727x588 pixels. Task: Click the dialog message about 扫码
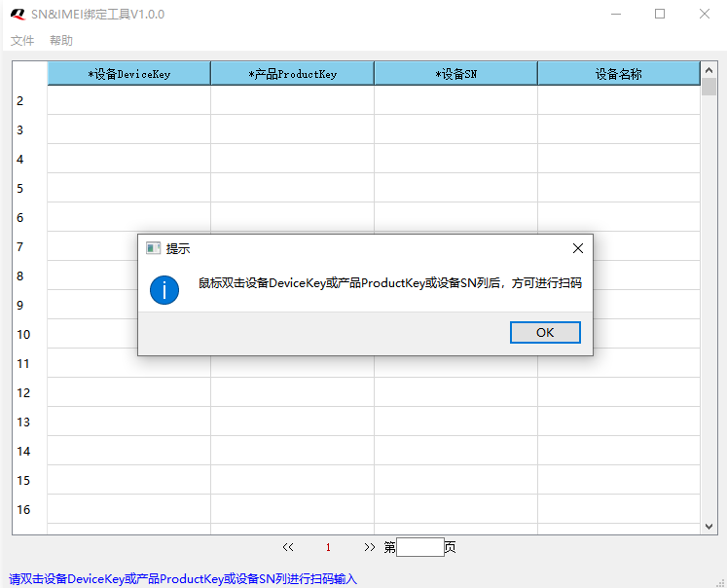click(390, 283)
